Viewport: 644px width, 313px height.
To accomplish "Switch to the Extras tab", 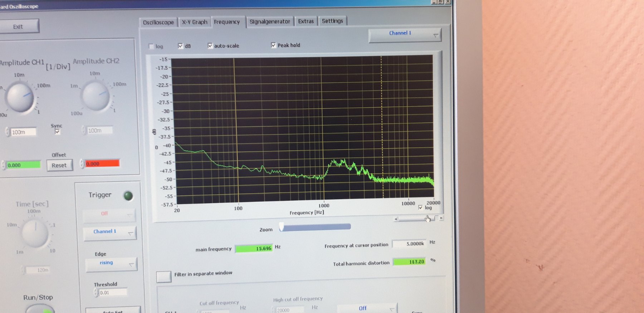I will click(x=306, y=21).
